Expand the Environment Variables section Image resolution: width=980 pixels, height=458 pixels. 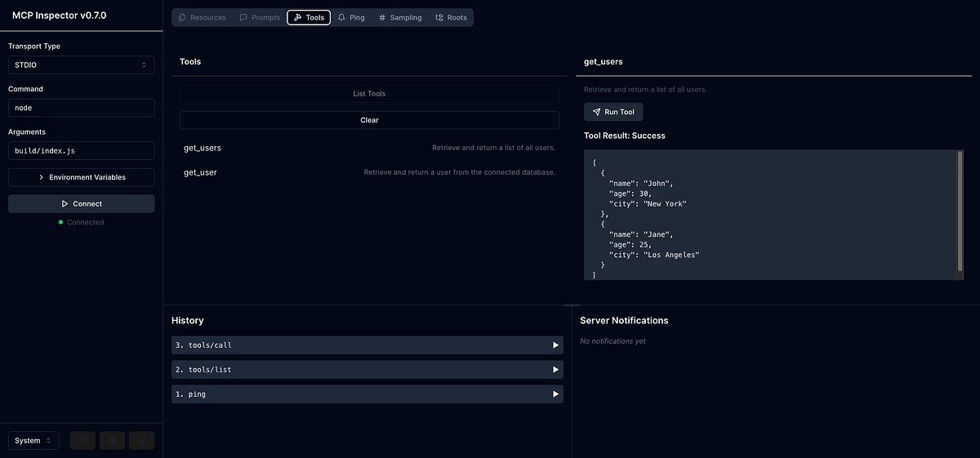point(81,177)
